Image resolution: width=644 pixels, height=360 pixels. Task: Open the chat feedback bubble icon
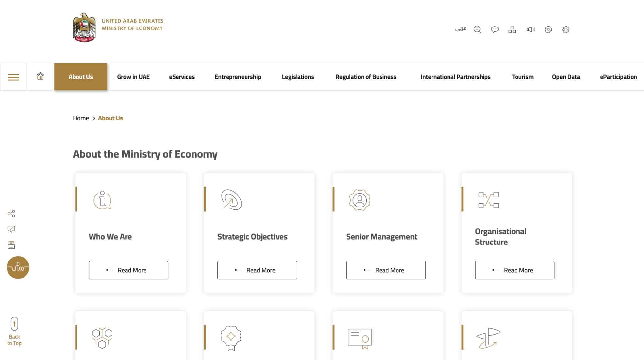tap(495, 29)
